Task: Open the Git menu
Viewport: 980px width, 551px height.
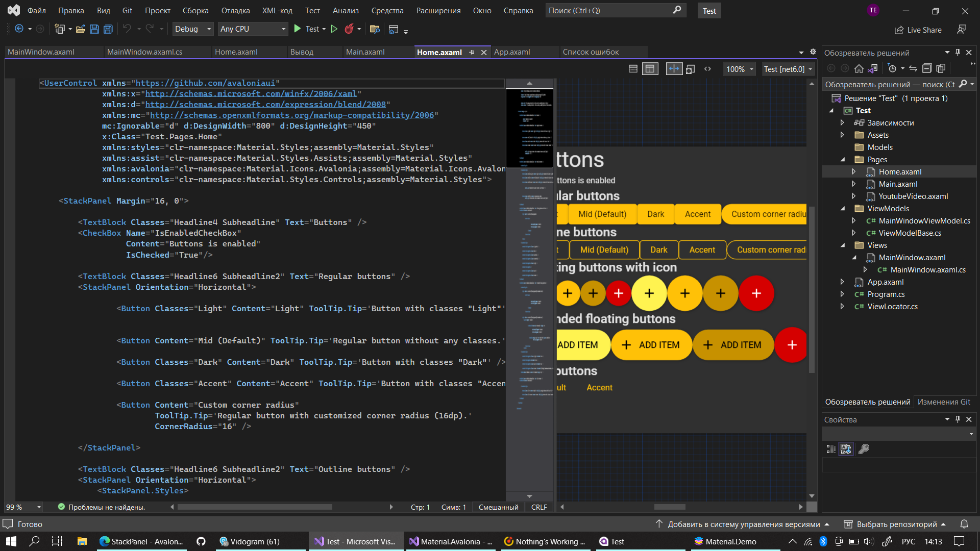Action: (127, 10)
